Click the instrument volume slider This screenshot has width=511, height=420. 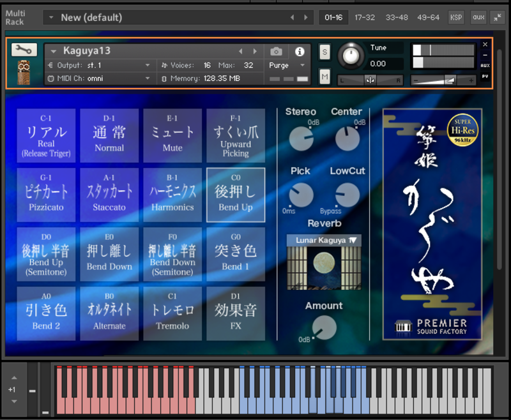443,81
